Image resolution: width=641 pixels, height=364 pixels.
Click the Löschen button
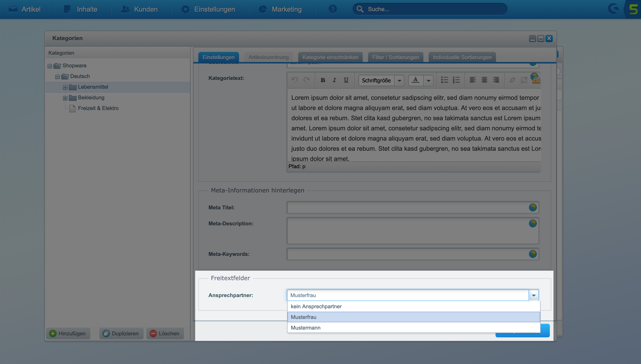coord(165,333)
